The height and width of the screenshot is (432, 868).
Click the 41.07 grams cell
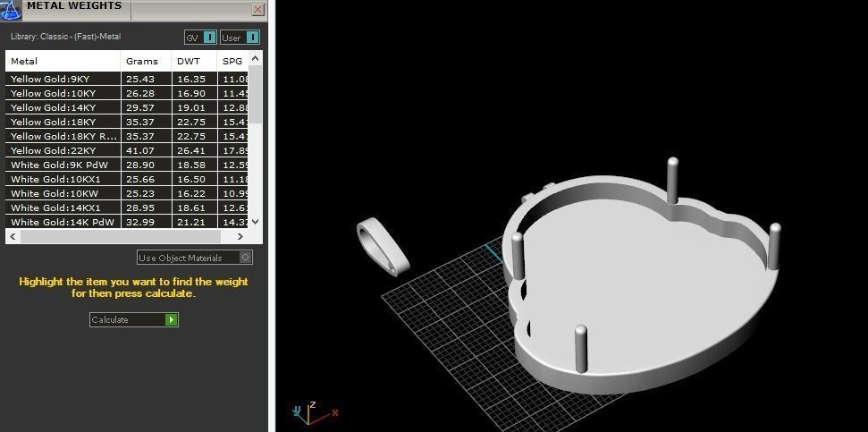[x=146, y=150]
